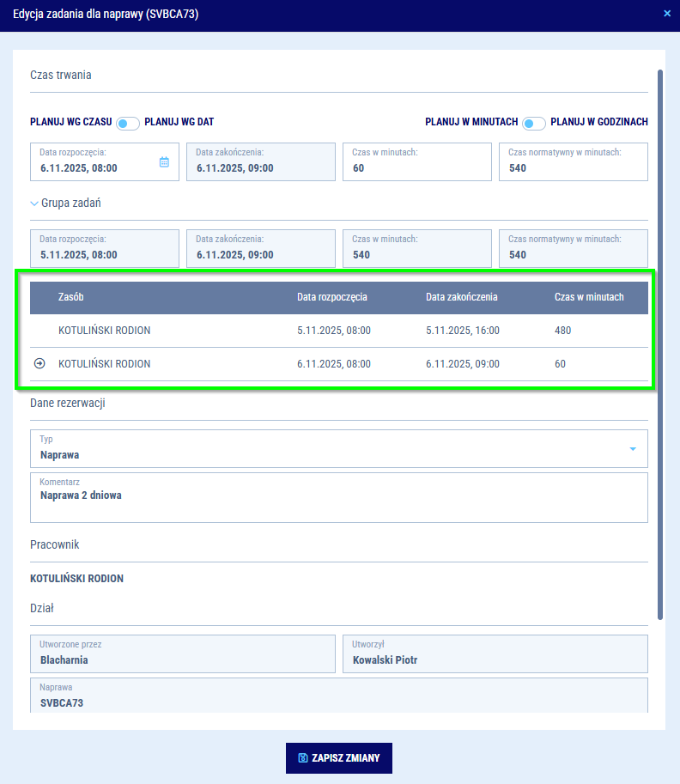Viewport: 680px width, 784px height.
Task: Click the Komentarz text field
Action: (338, 502)
